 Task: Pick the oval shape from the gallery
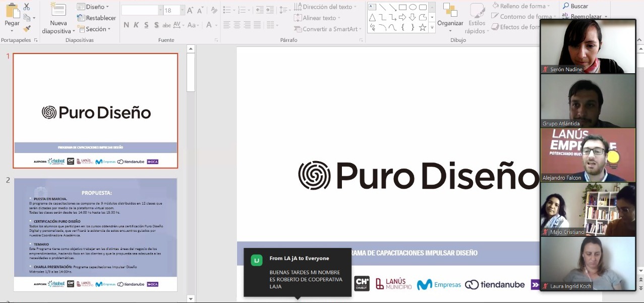coord(413,7)
